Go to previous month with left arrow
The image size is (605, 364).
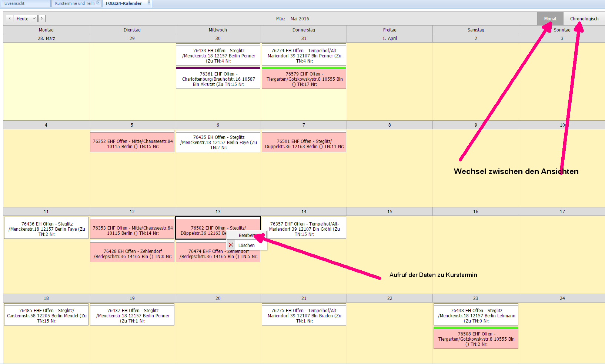pyautogui.click(x=10, y=19)
